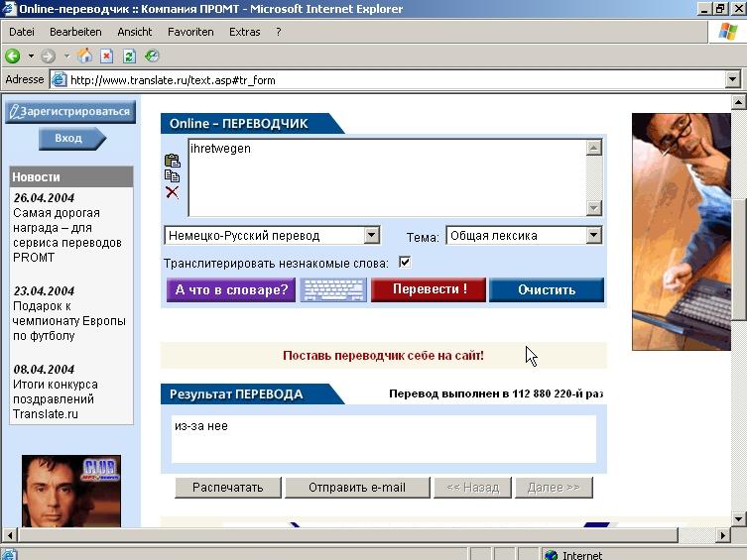This screenshot has height=560, width=747.
Task: Restore down the Internet Explorer window
Action: [720, 9]
